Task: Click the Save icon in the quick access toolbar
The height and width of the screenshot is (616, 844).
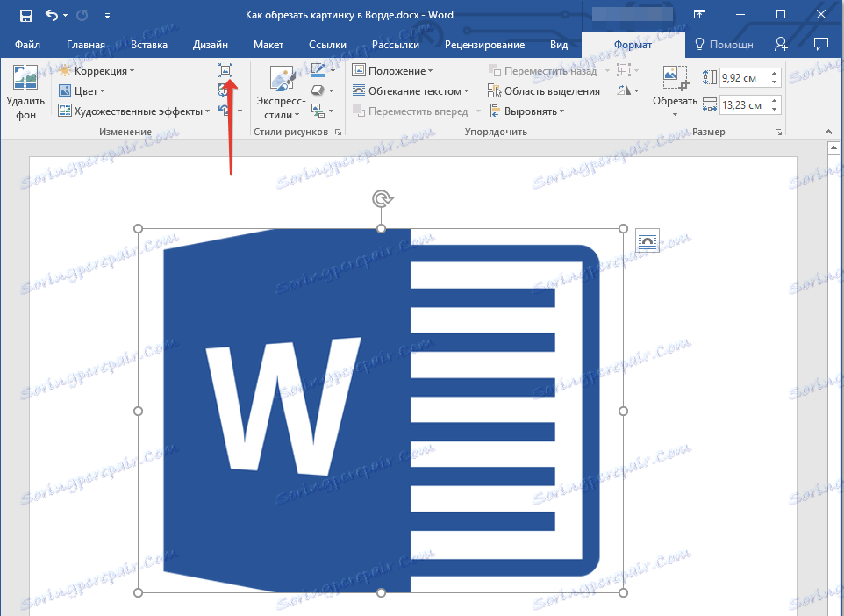Action: (25, 15)
